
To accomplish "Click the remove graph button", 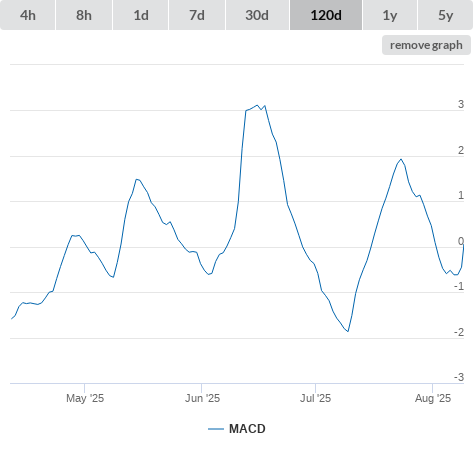I will point(426,45).
